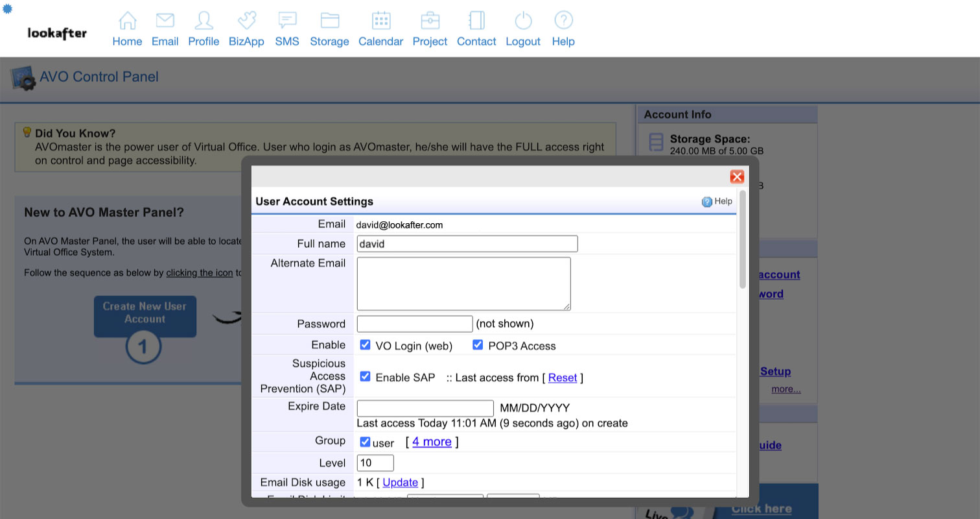The image size is (980, 519).
Task: Expand the '4 more' groups link
Action: (432, 442)
